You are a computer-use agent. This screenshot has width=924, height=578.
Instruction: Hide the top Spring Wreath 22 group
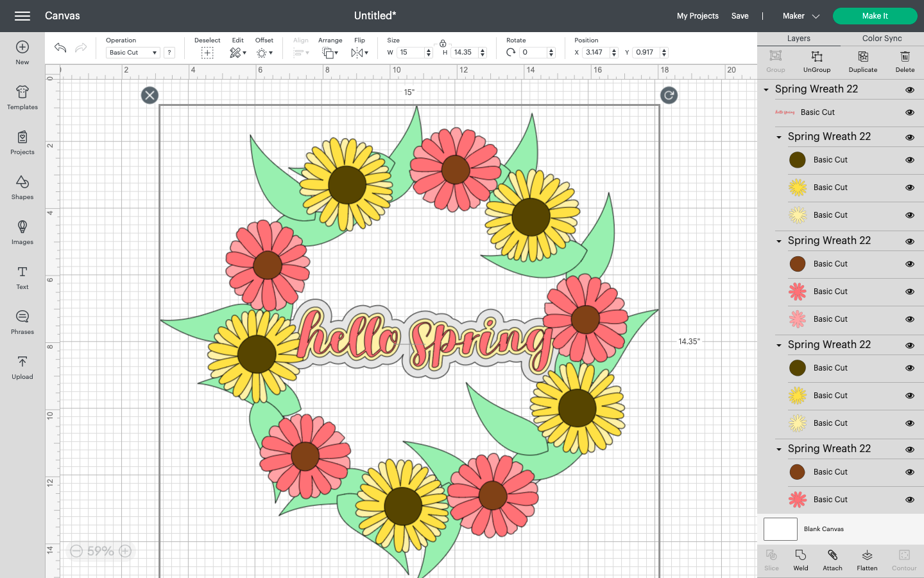tap(910, 90)
